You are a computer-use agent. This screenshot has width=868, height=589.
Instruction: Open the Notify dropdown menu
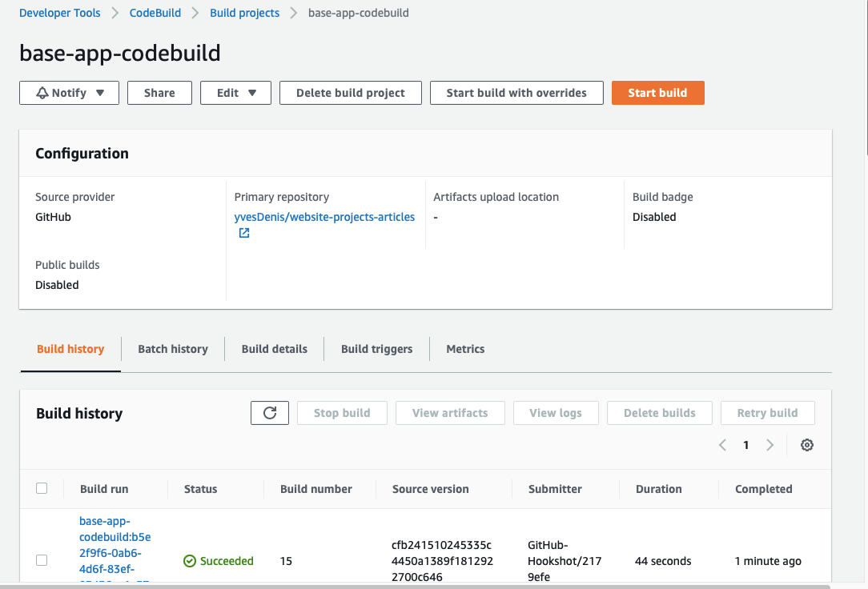click(x=69, y=93)
